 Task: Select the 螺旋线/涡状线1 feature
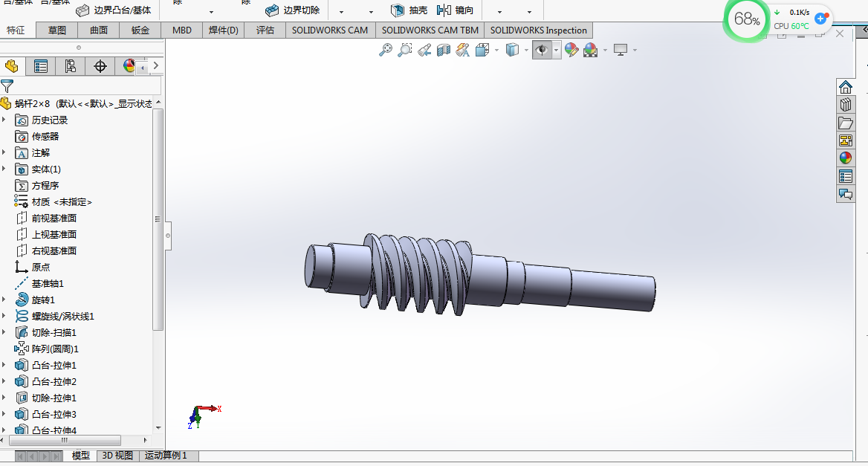point(55,316)
